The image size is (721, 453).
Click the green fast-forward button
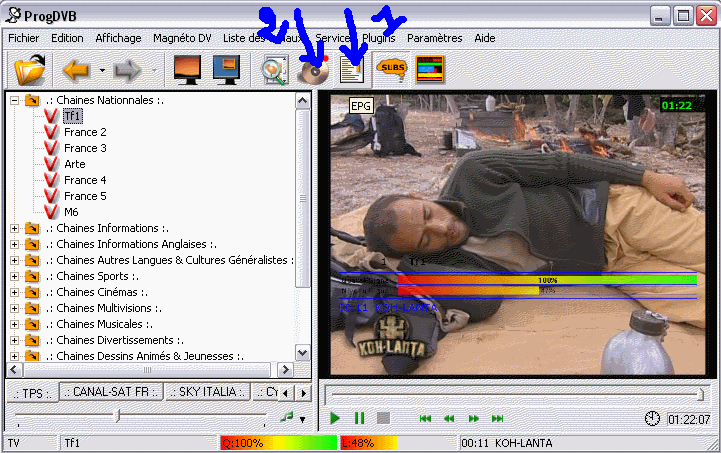473,418
